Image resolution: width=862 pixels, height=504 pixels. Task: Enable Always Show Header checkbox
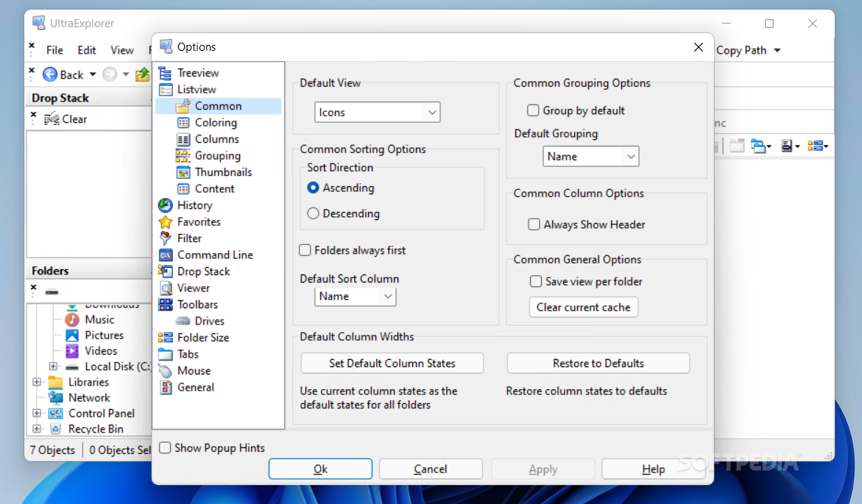(x=534, y=224)
